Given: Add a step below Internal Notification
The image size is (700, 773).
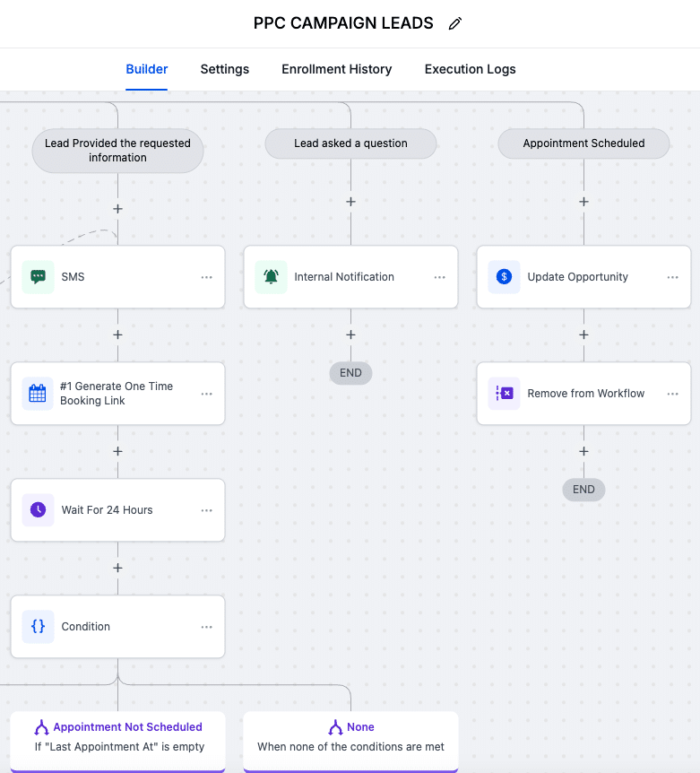Looking at the screenshot, I should click(350, 334).
